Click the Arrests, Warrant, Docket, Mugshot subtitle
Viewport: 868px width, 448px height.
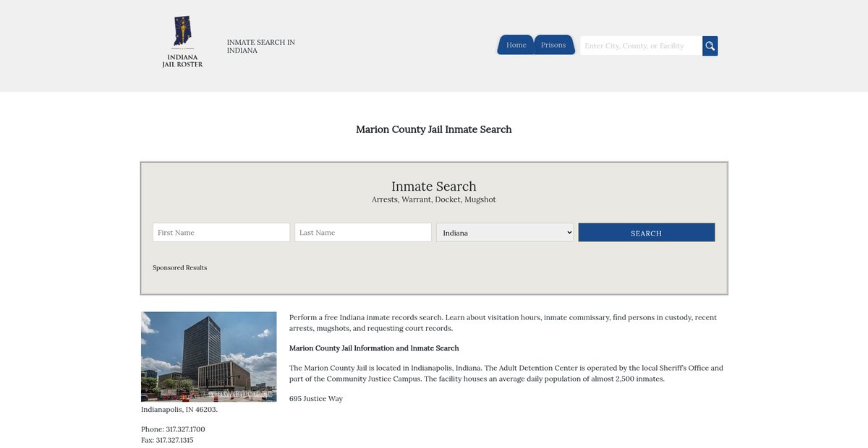tap(434, 199)
